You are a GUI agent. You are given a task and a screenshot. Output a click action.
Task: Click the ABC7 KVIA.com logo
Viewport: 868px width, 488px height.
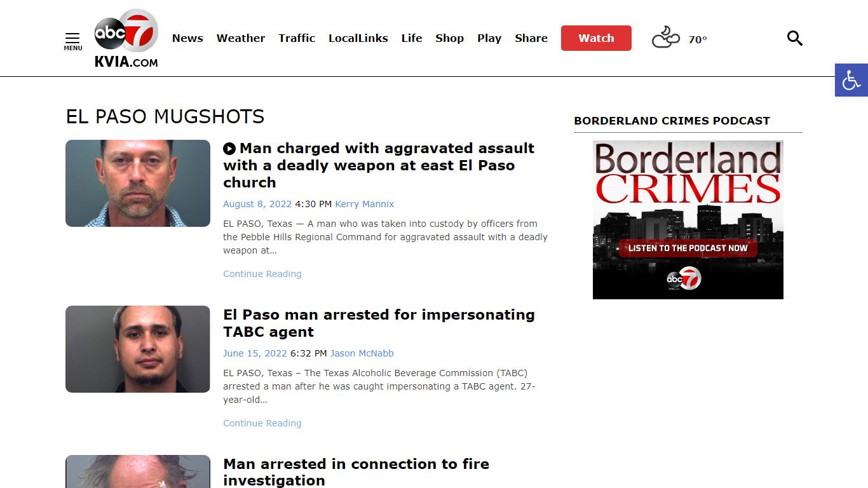[126, 38]
